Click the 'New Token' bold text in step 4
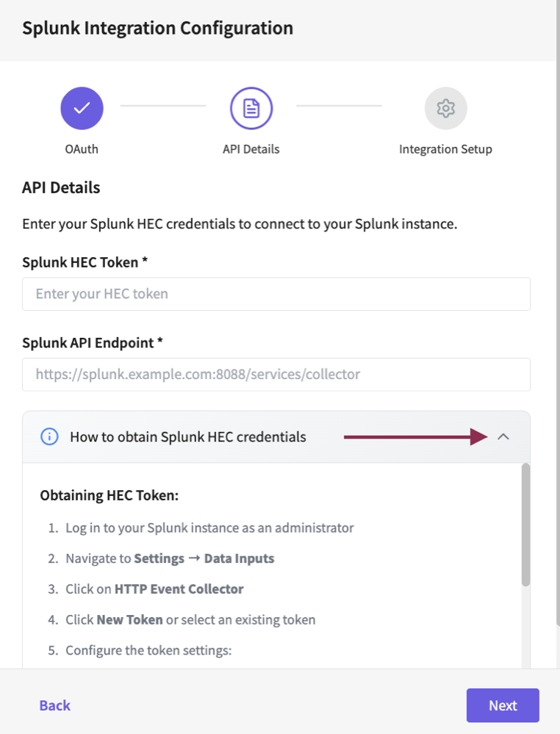 click(x=124, y=619)
